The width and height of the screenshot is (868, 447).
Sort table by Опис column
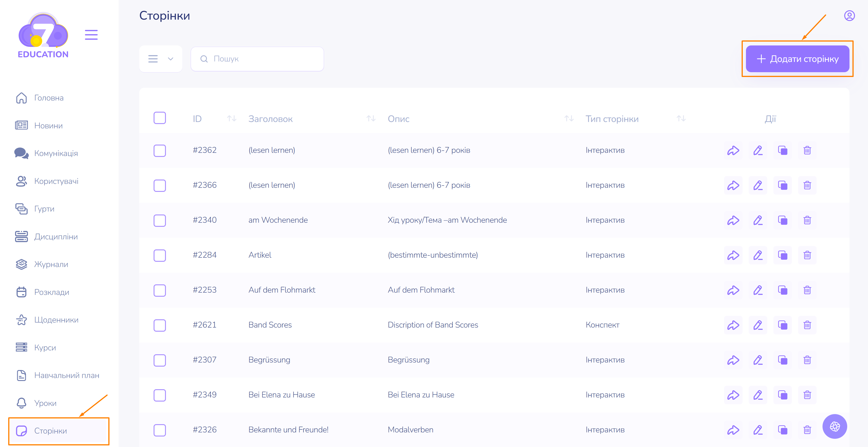click(x=569, y=119)
